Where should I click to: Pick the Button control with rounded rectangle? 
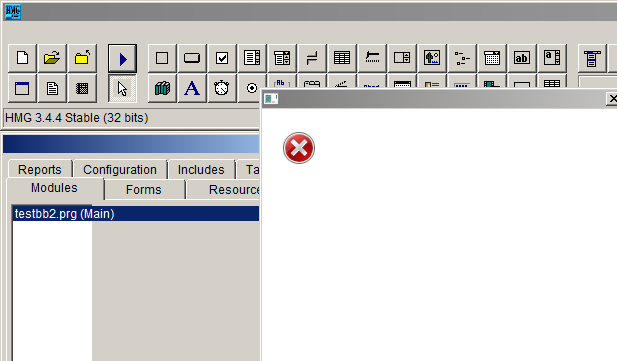click(192, 58)
